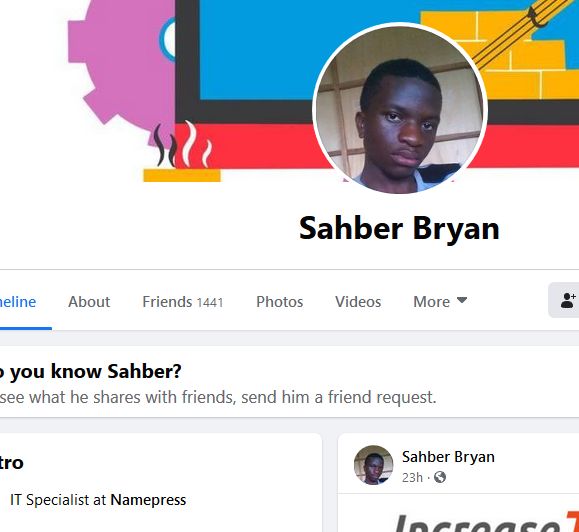The height and width of the screenshot is (532, 579).
Task: Expand the More profile menu
Action: click(440, 302)
